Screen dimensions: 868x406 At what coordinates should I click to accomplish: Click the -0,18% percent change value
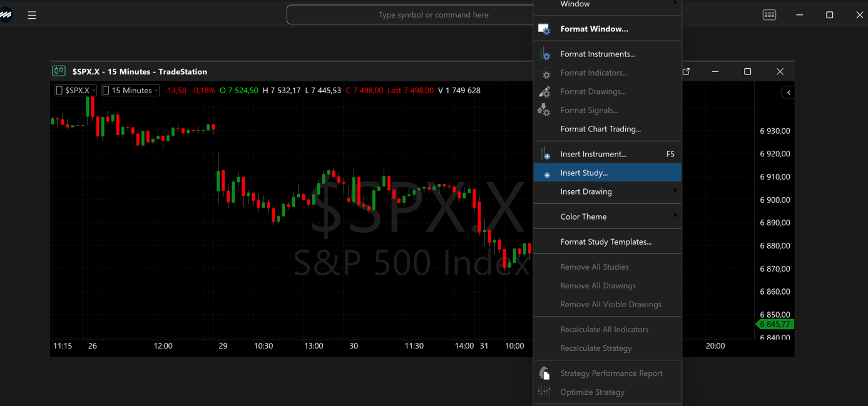(203, 90)
